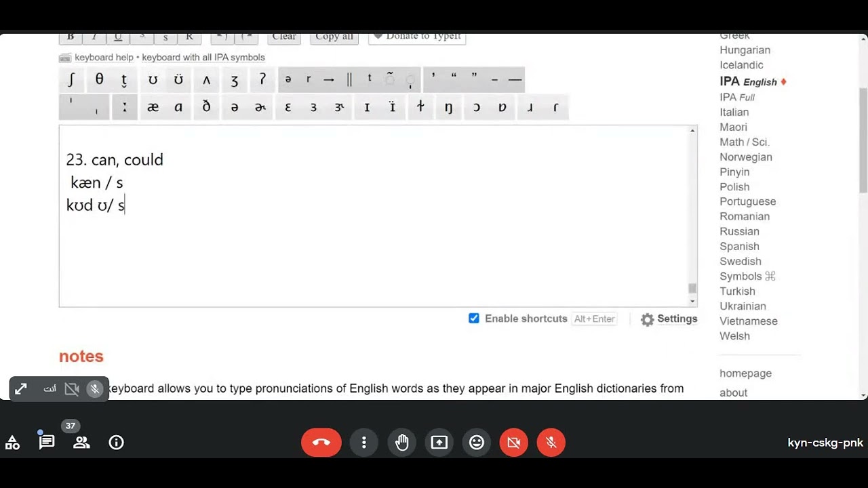Insert the ʃ (esh) IPA symbol
This screenshot has height=488, width=868.
(71, 79)
